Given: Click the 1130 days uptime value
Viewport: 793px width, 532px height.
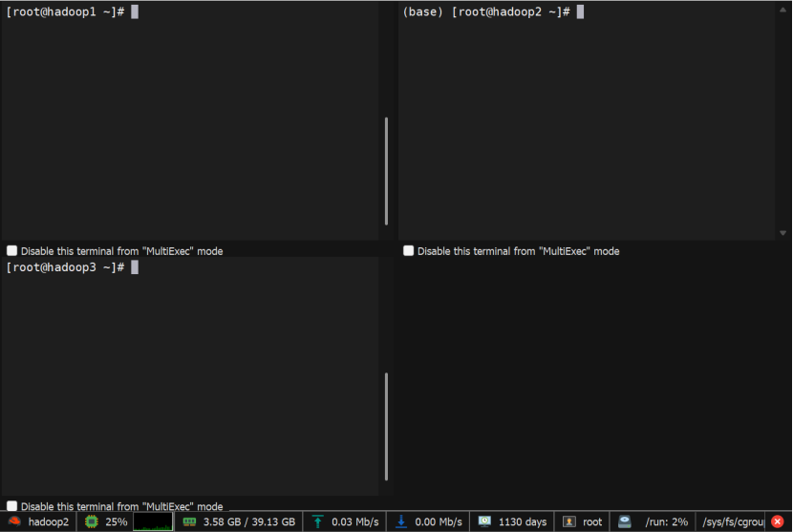Looking at the screenshot, I should [523, 521].
